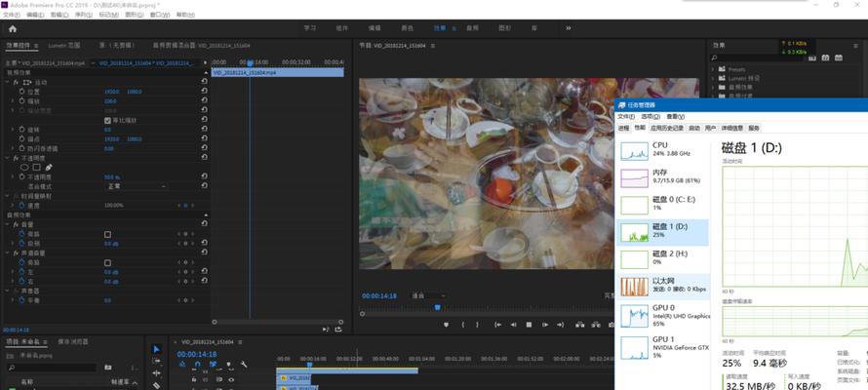Toggle animation stopwatch for 锚点
Image resolution: width=868 pixels, height=390 pixels.
click(x=22, y=138)
